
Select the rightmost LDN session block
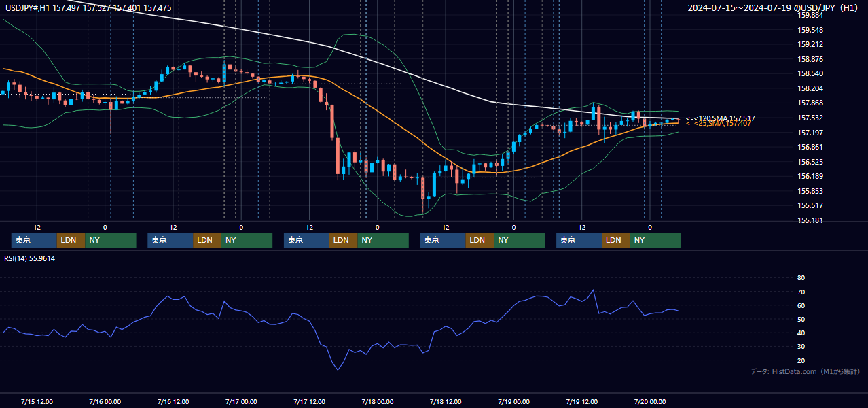[x=615, y=240]
